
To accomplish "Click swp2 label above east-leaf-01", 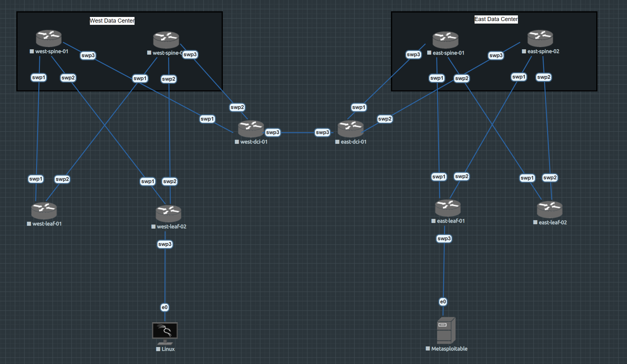I will point(462,176).
